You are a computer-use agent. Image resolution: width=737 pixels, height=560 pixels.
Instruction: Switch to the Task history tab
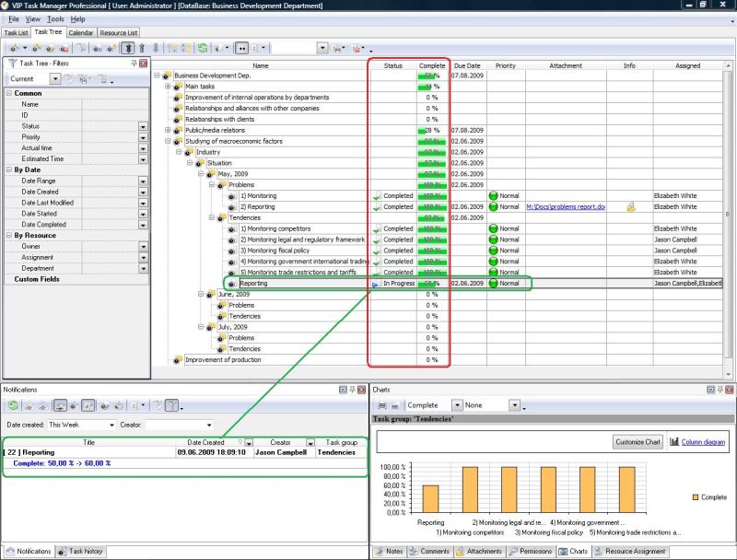click(x=81, y=551)
